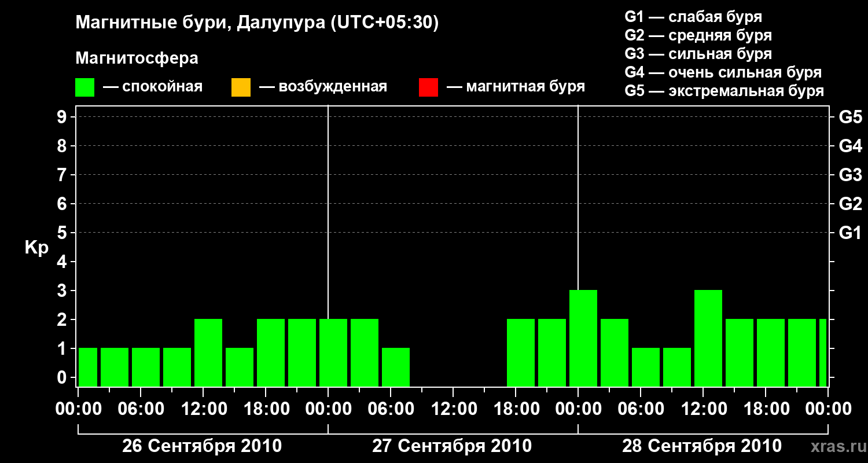This screenshot has height=463, width=868.
Task: Click the 'Kp' axis label
Action: click(x=36, y=248)
